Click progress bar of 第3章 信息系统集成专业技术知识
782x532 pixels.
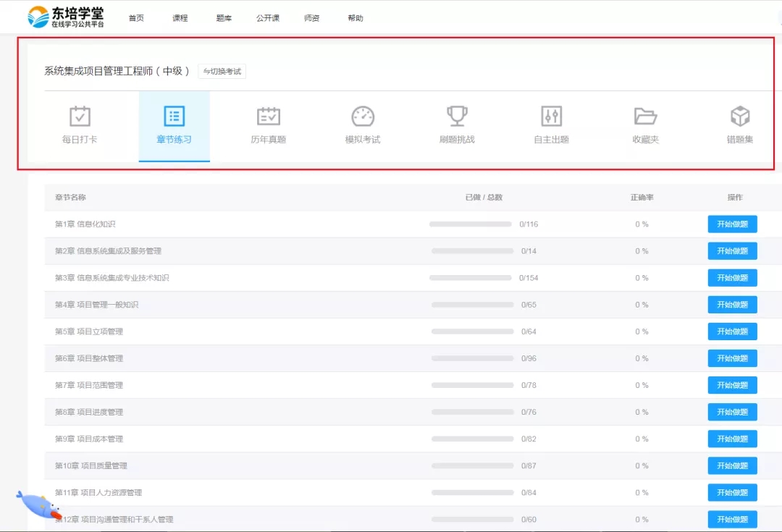tap(470, 278)
